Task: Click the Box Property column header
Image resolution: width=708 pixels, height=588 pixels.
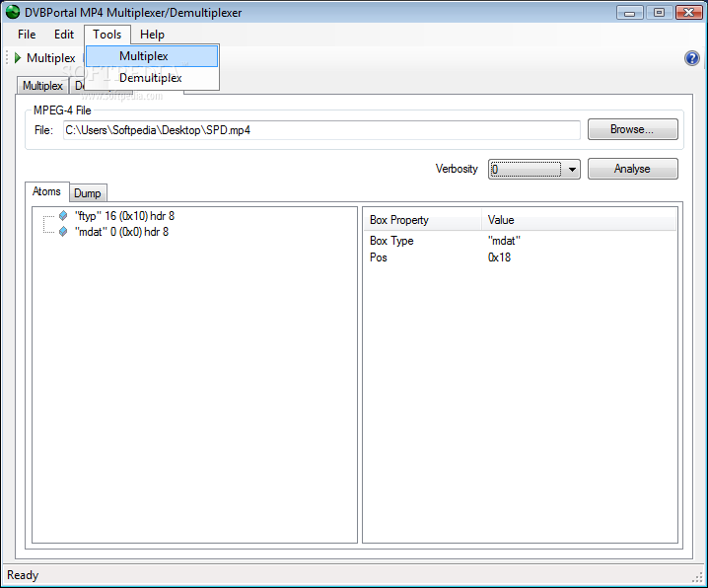Action: coord(423,220)
